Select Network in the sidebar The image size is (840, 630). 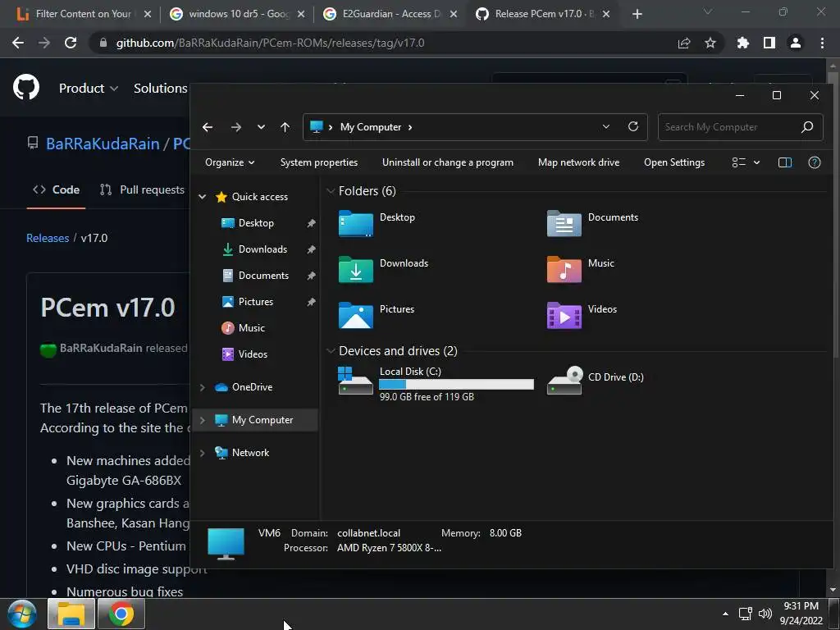[250, 453]
